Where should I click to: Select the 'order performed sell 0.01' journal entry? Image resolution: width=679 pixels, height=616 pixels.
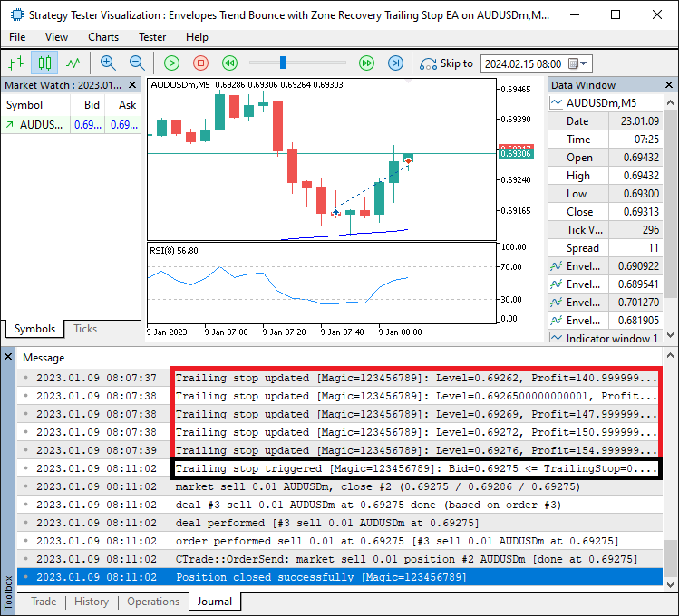pyautogui.click(x=340, y=541)
